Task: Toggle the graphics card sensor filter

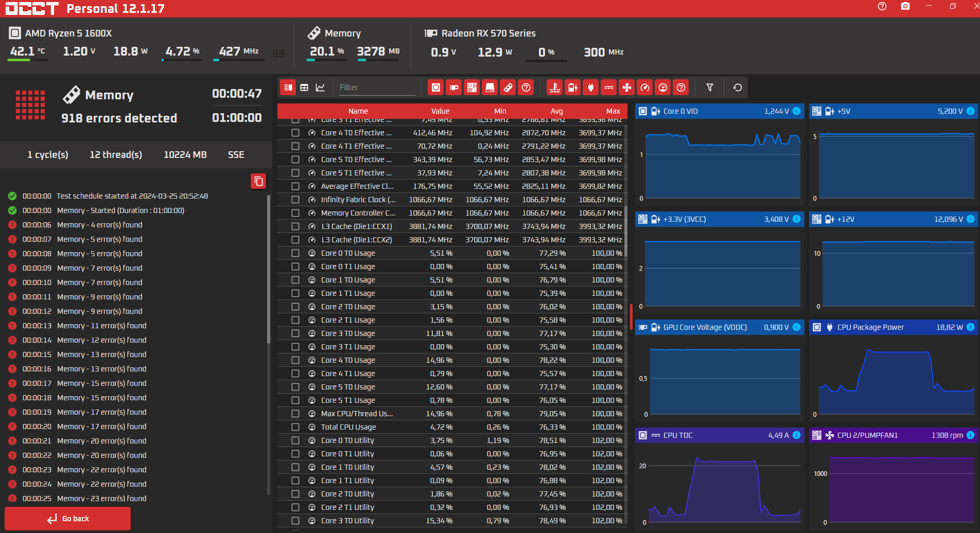Action: [x=454, y=87]
